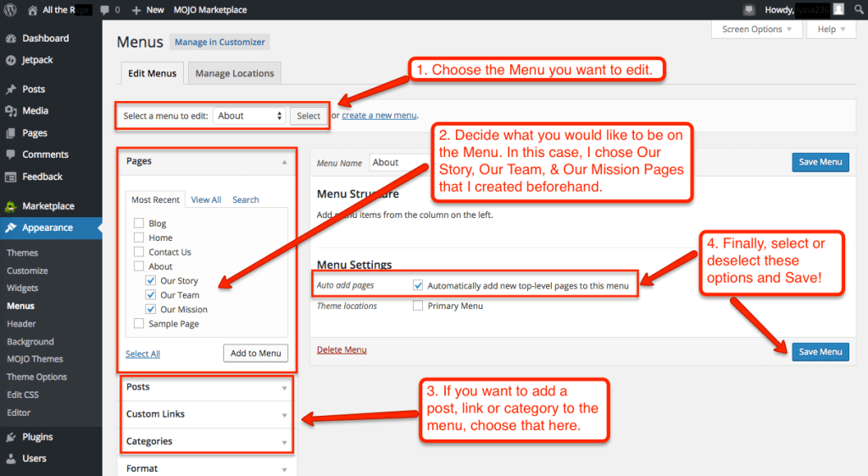Click the Pages sidebar icon
This screenshot has width=868, height=476.
10,133
